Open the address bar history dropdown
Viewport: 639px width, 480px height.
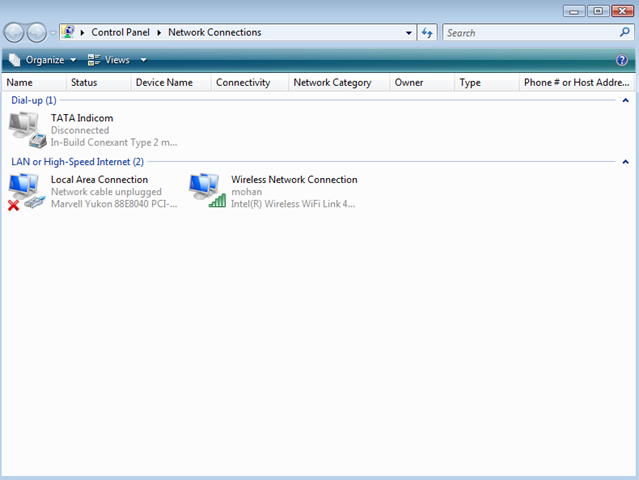(x=408, y=33)
